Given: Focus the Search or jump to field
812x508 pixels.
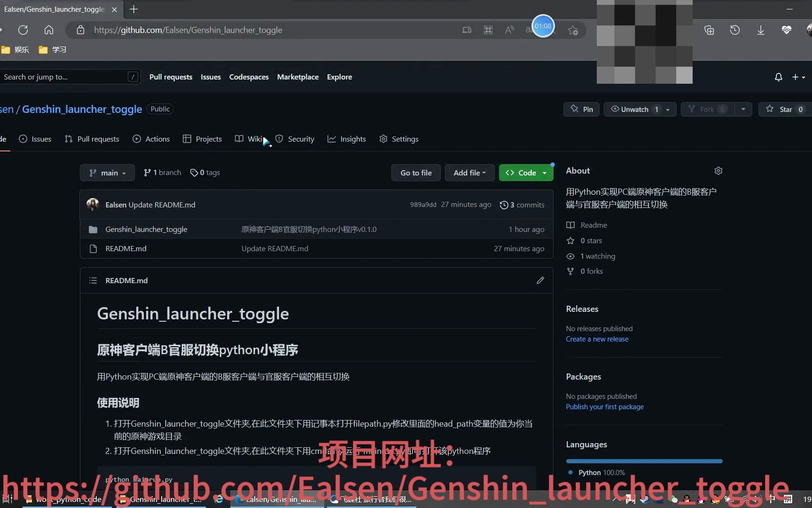Looking at the screenshot, I should point(70,77).
